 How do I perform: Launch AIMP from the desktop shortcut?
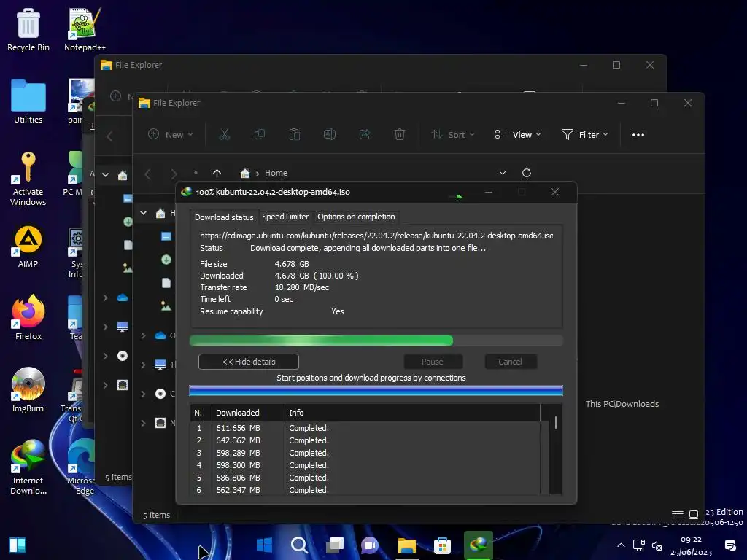(x=28, y=246)
